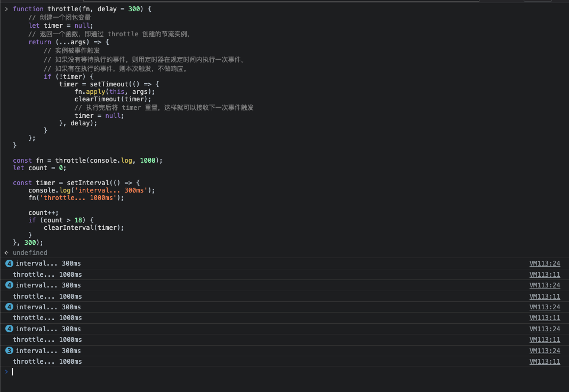Focus the empty console input line
Screen dimensions: 569x392
click(x=267, y=372)
